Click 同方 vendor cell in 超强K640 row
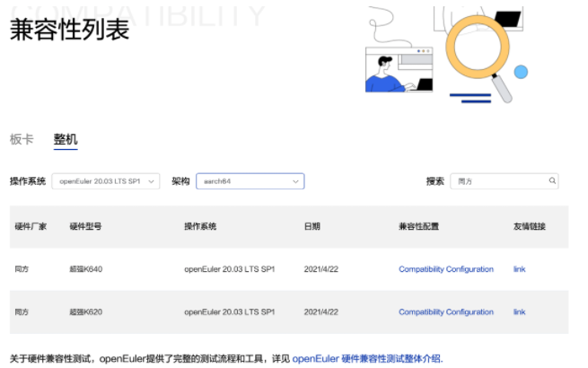Image resolution: width=588 pixels, height=368 pixels. 22,269
